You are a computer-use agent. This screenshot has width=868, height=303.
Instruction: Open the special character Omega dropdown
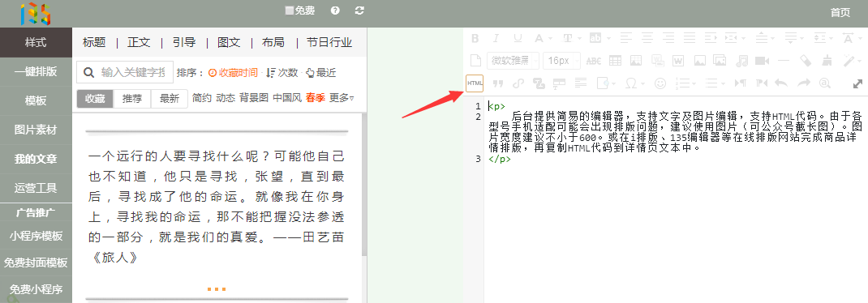tap(642, 83)
